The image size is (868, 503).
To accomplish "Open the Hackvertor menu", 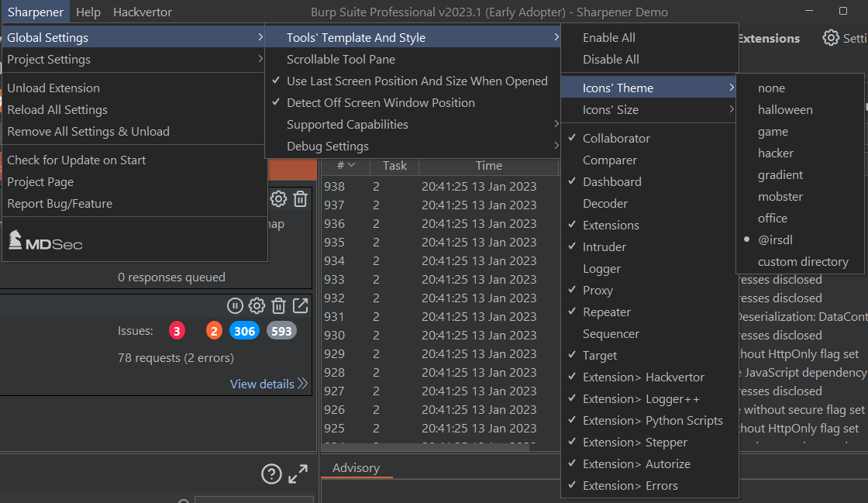I will coord(143,12).
